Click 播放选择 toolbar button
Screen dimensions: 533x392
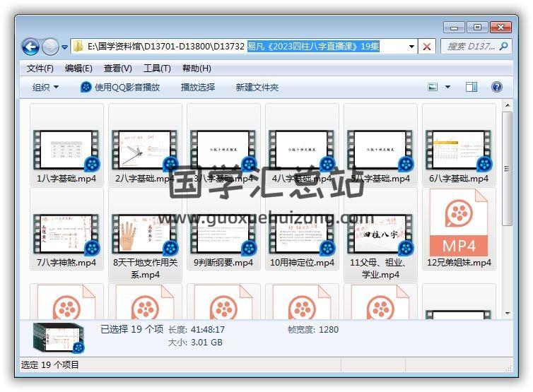click(x=197, y=87)
